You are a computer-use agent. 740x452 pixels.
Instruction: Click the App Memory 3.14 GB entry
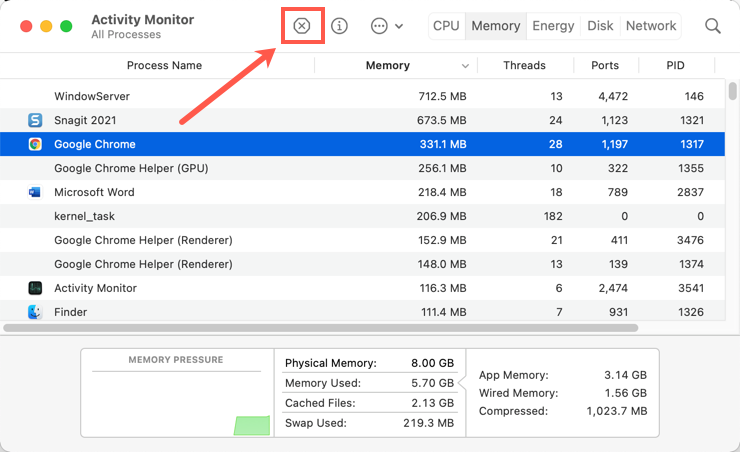[x=563, y=375]
